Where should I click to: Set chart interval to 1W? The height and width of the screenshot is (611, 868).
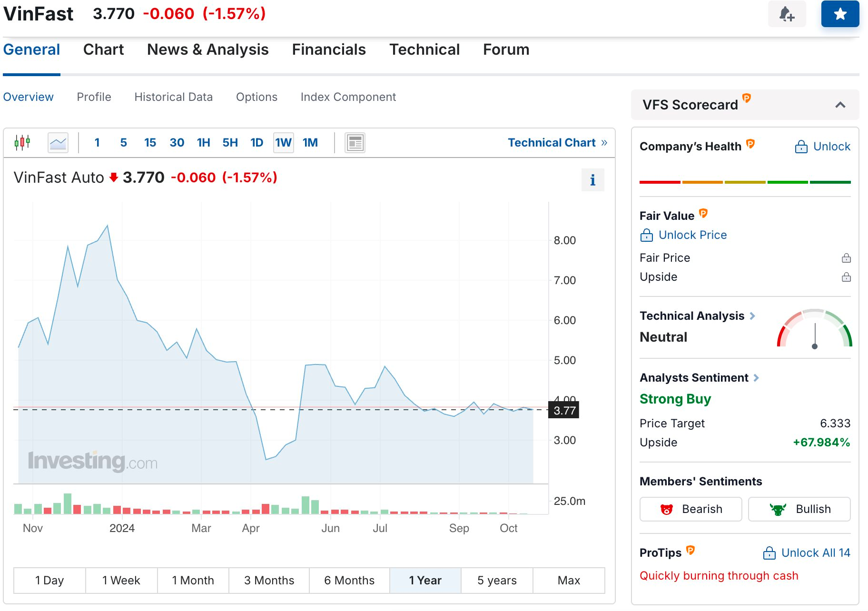283,143
